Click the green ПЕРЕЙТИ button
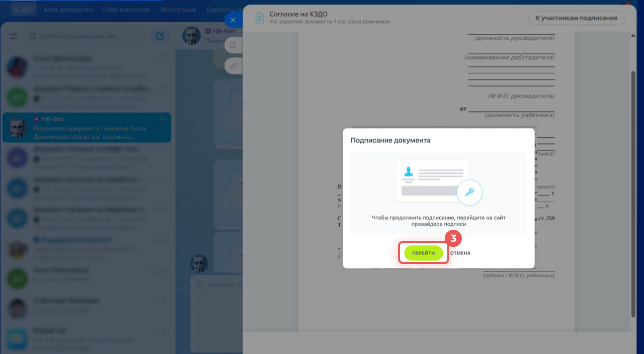 [x=424, y=253]
